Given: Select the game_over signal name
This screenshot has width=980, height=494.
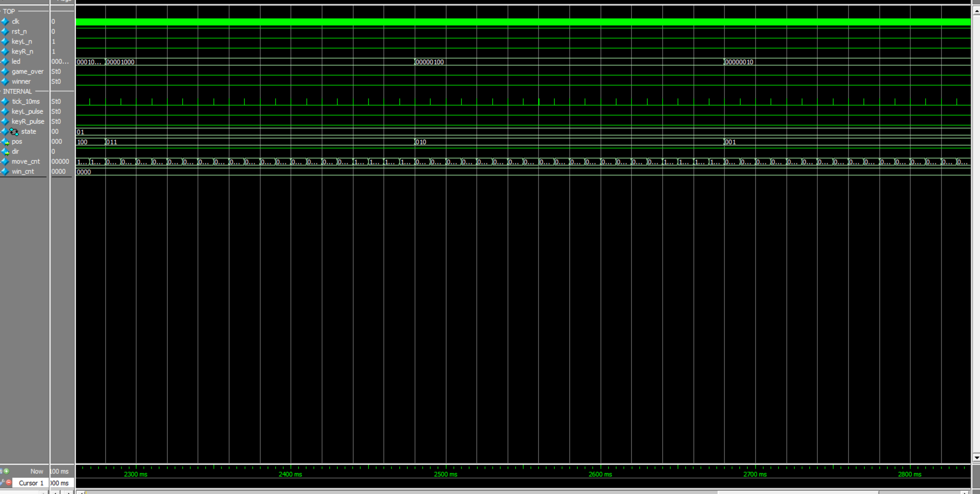Looking at the screenshot, I should 27,71.
